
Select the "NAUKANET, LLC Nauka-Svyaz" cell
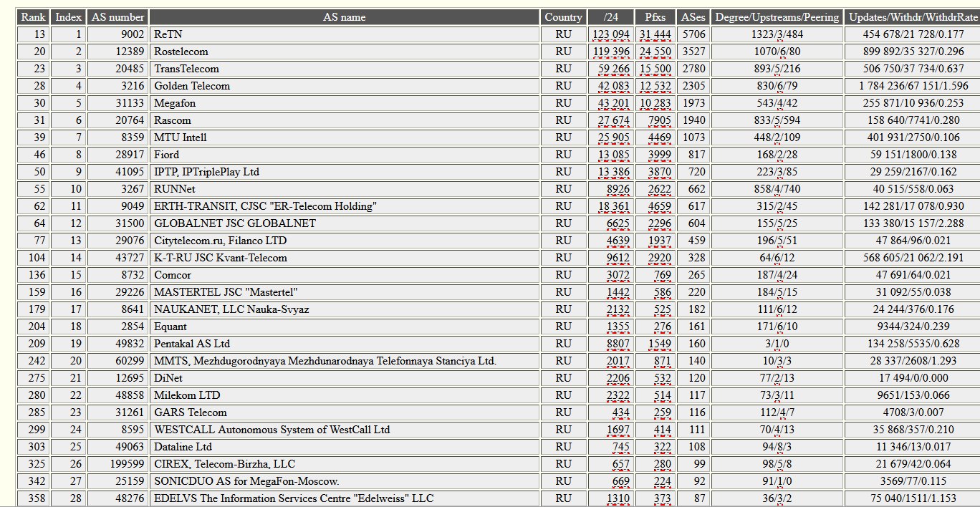(345, 309)
